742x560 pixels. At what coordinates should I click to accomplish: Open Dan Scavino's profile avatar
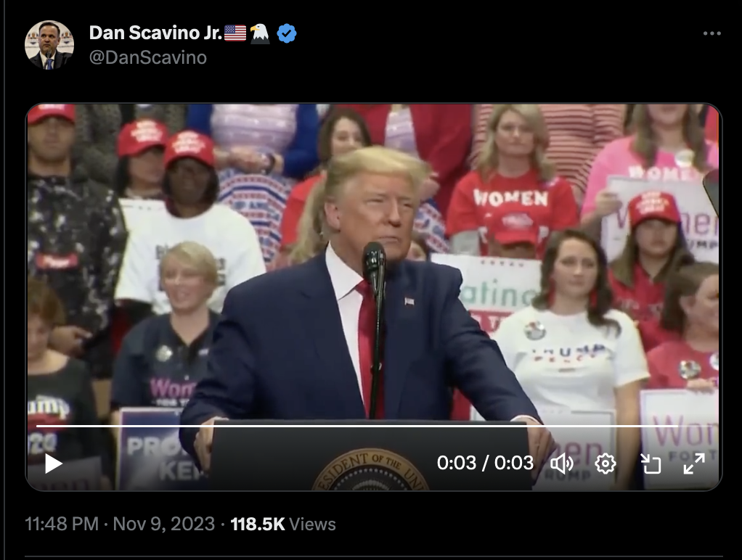pyautogui.click(x=49, y=45)
